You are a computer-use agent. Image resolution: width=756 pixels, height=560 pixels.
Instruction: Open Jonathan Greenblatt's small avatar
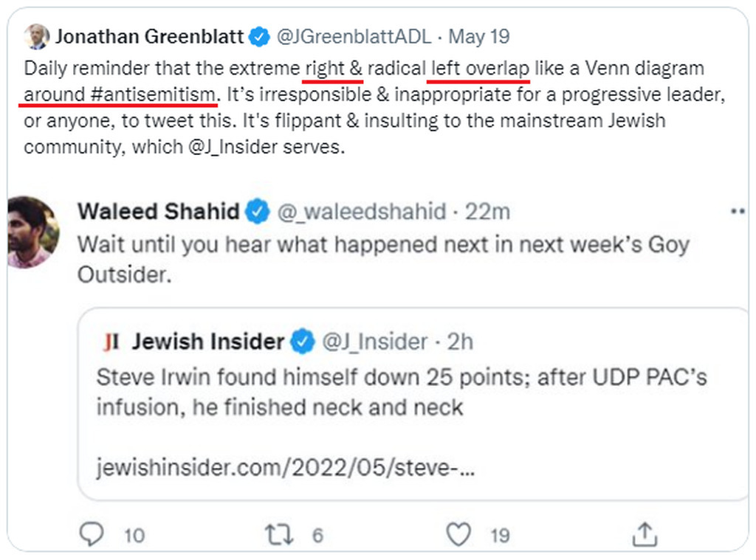pyautogui.click(x=37, y=37)
